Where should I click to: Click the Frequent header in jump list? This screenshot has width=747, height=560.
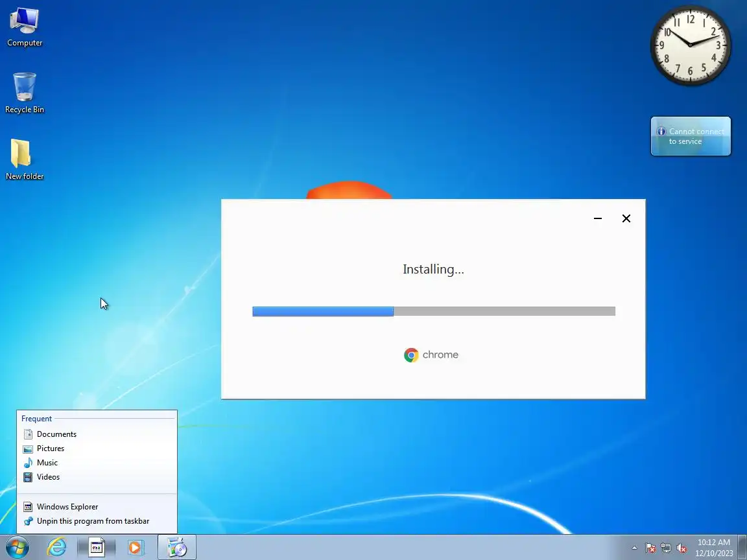pyautogui.click(x=37, y=419)
